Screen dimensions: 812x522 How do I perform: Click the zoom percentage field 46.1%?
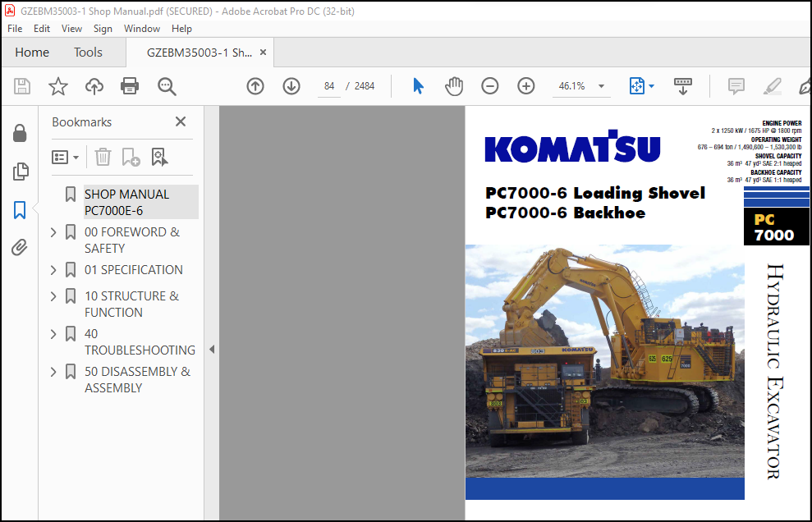pyautogui.click(x=571, y=86)
